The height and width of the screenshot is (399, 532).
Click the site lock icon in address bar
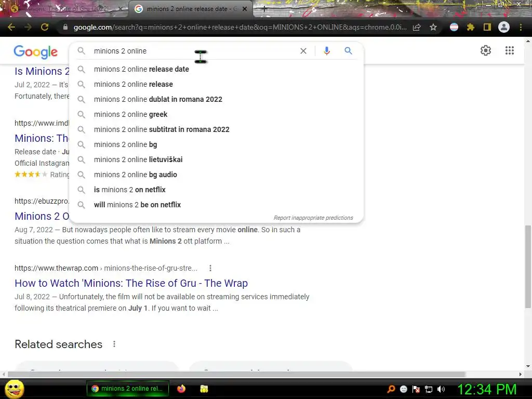click(65, 27)
